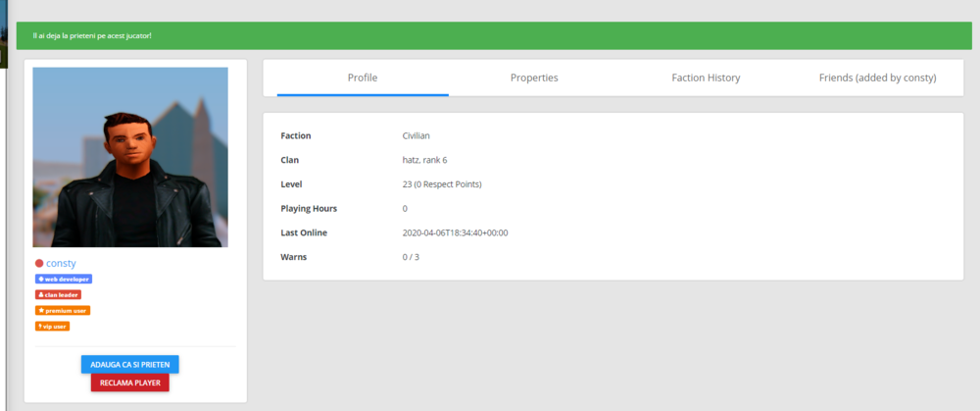Click the Clan label

pyautogui.click(x=290, y=160)
